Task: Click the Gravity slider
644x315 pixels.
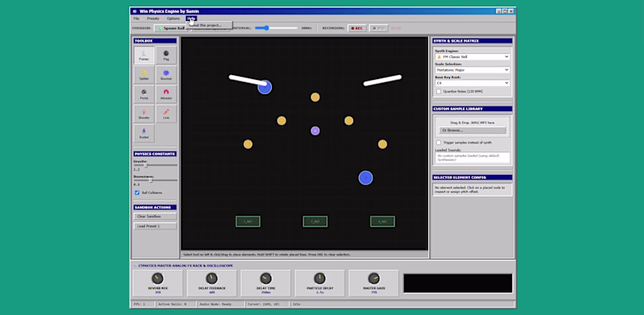Action: 155,165
